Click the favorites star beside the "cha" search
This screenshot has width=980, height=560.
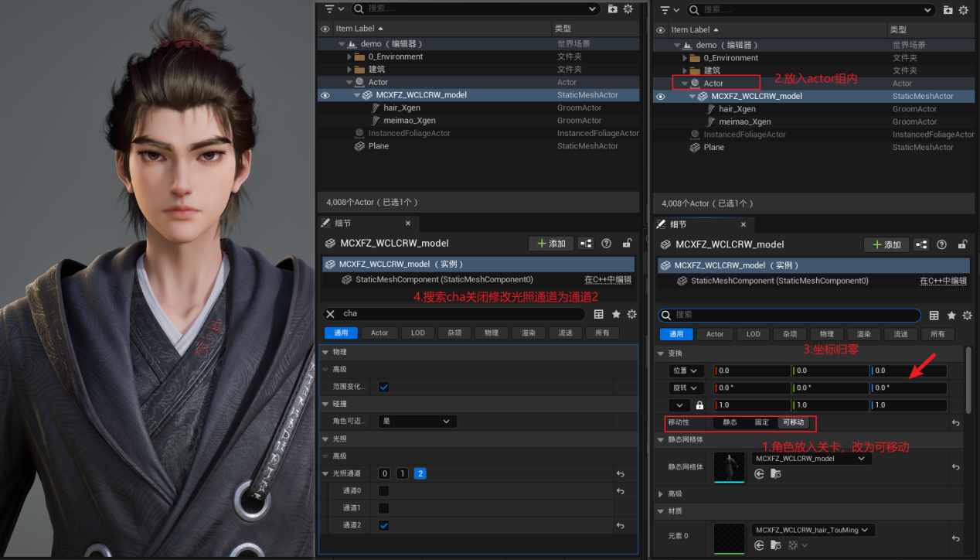point(615,314)
